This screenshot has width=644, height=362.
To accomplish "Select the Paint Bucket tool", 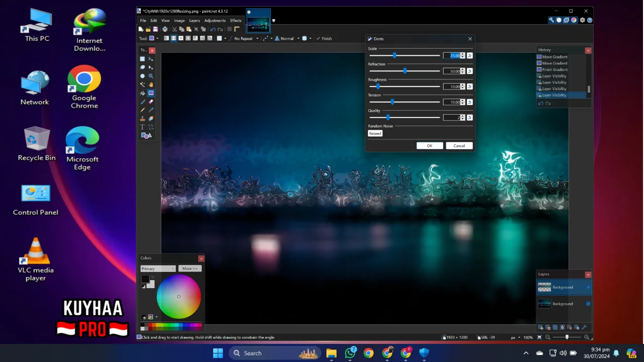I will pos(142,93).
